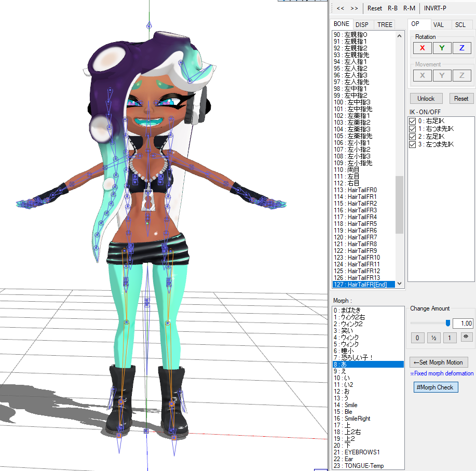Image resolution: width=476 pixels, height=471 pixels.
Task: Select morph 22 : Ear
Action: coord(368,459)
